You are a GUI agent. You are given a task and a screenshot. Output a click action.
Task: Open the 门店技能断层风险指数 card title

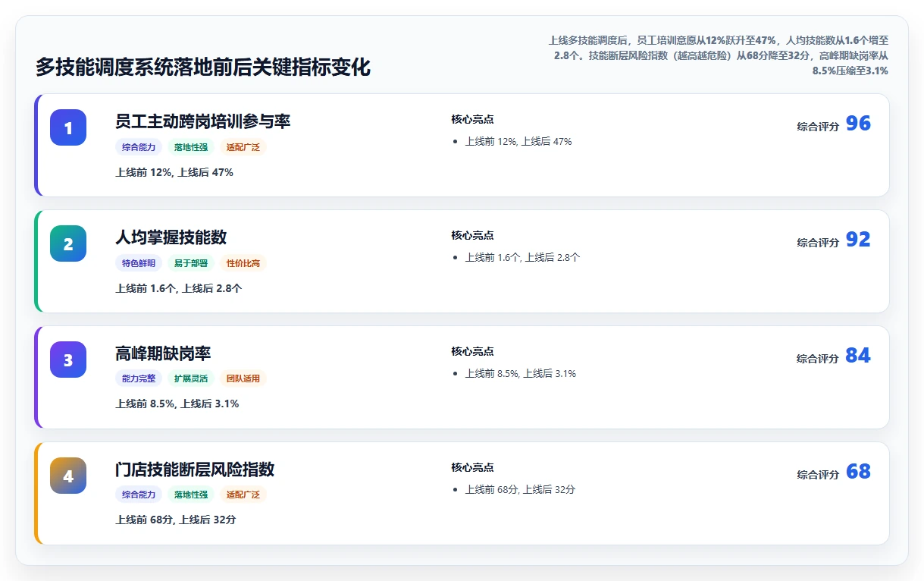click(x=195, y=470)
